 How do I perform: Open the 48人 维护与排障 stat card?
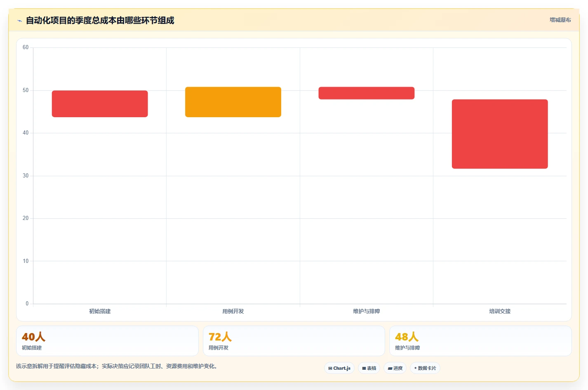click(x=480, y=341)
